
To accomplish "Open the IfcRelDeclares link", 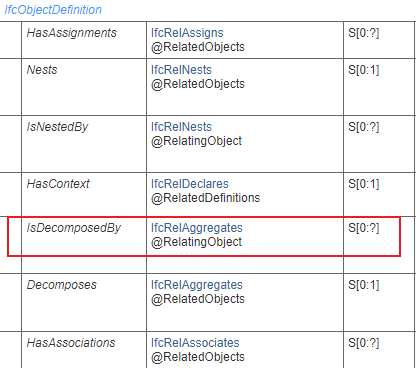I will (x=190, y=184).
